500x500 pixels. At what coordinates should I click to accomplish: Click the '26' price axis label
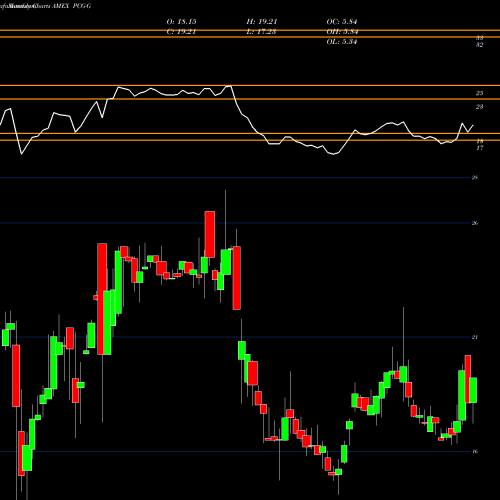click(x=475, y=223)
